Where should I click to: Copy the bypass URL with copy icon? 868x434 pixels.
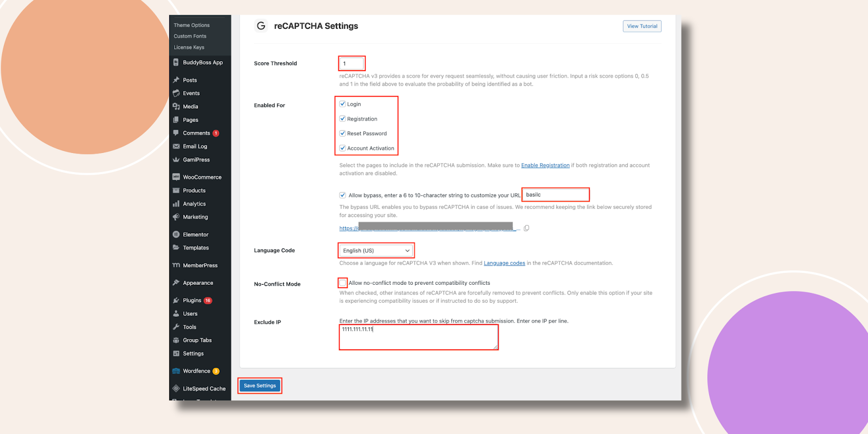(526, 228)
